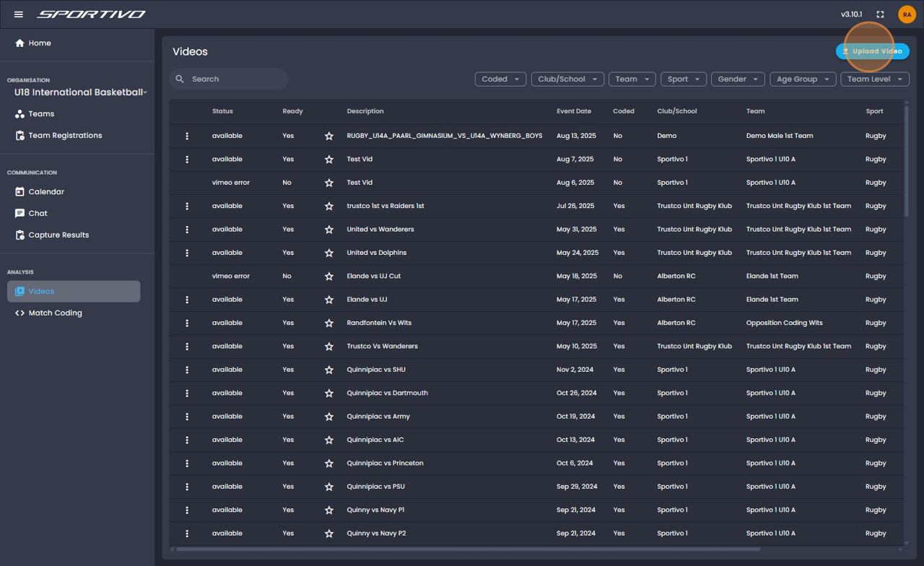924x566 pixels.
Task: Mark United vs Wanderers as favorite
Action: (x=329, y=230)
